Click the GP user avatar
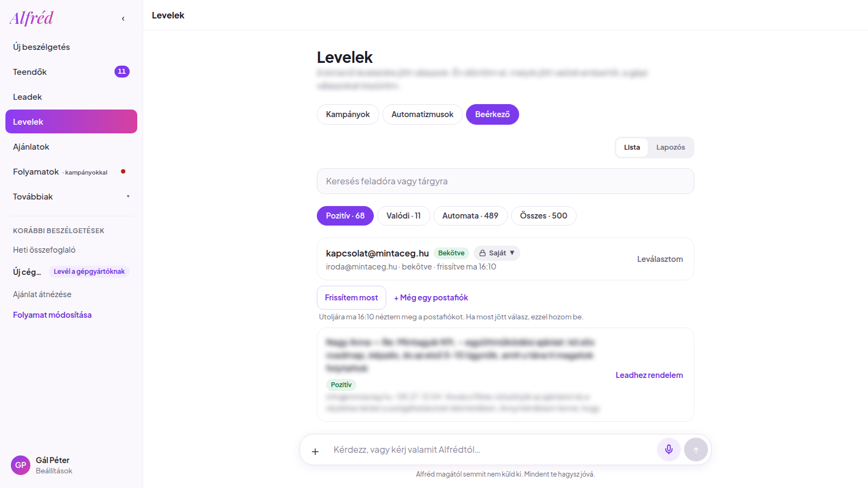This screenshot has height=488, width=868. 21,465
